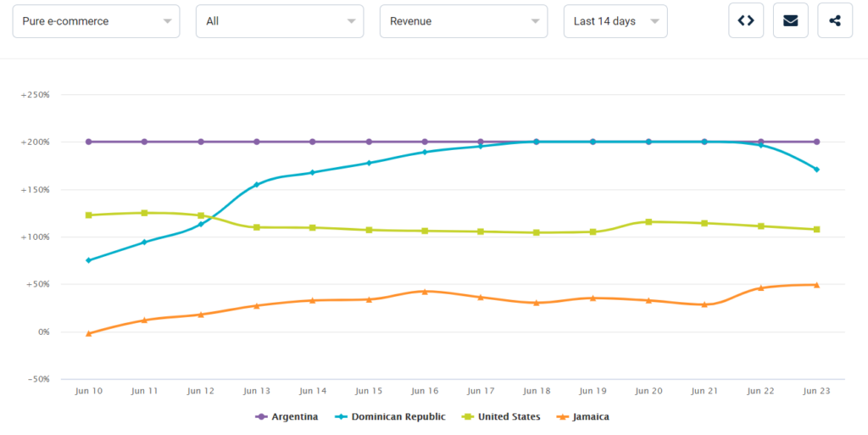Click United States point on Jun 13
This screenshot has width=868, height=435.
click(257, 227)
